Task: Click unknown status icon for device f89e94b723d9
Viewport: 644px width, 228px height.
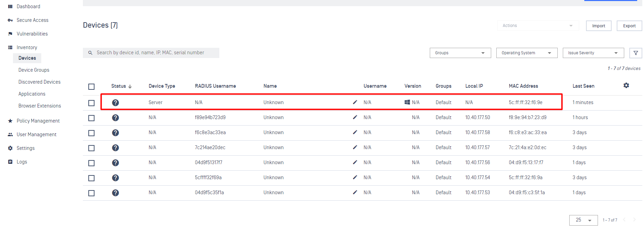Action: (x=116, y=118)
